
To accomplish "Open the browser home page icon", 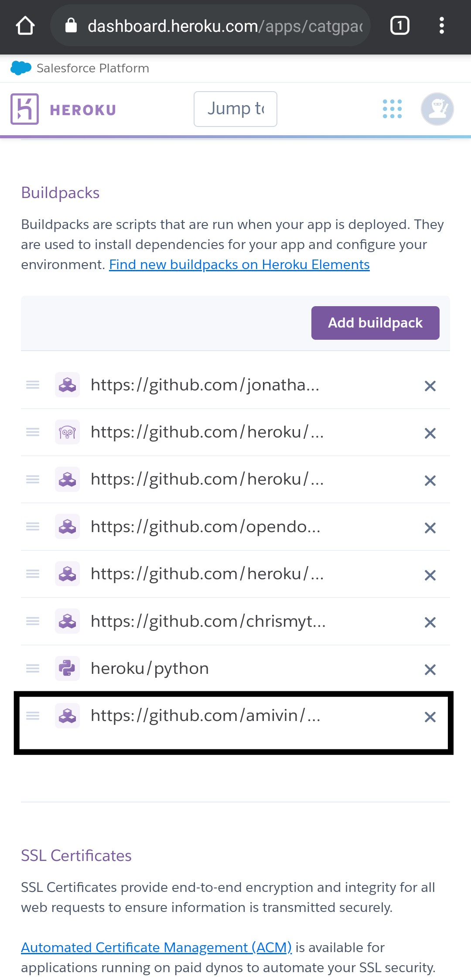I will [25, 26].
